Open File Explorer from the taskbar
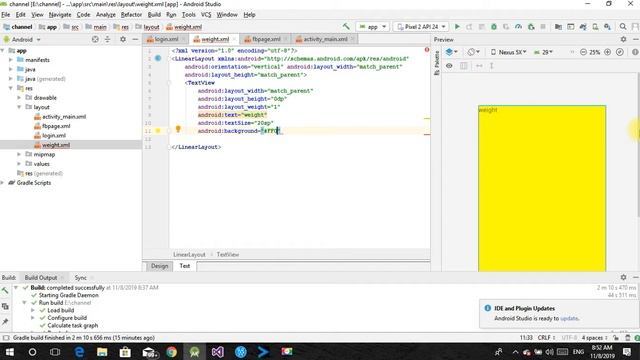Viewport: 640px width, 360px height. 102,351
